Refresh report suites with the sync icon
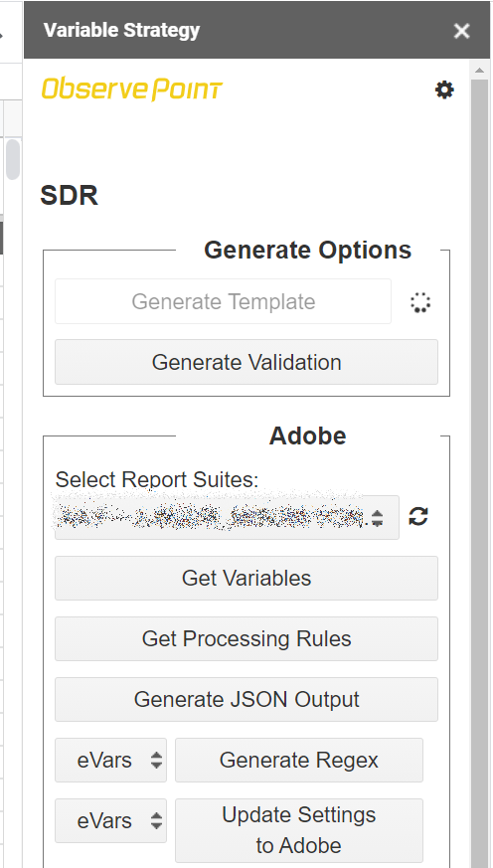The image size is (493, 868). point(418,516)
